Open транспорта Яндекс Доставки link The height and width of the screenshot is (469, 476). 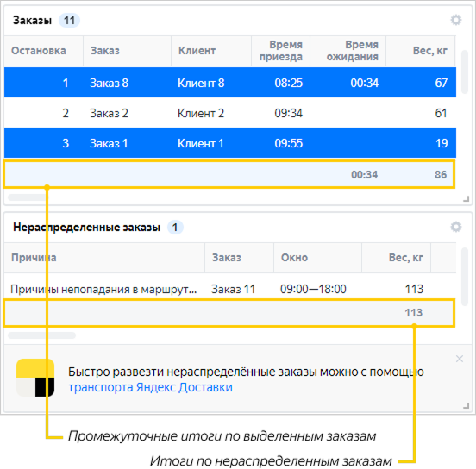pos(151,387)
